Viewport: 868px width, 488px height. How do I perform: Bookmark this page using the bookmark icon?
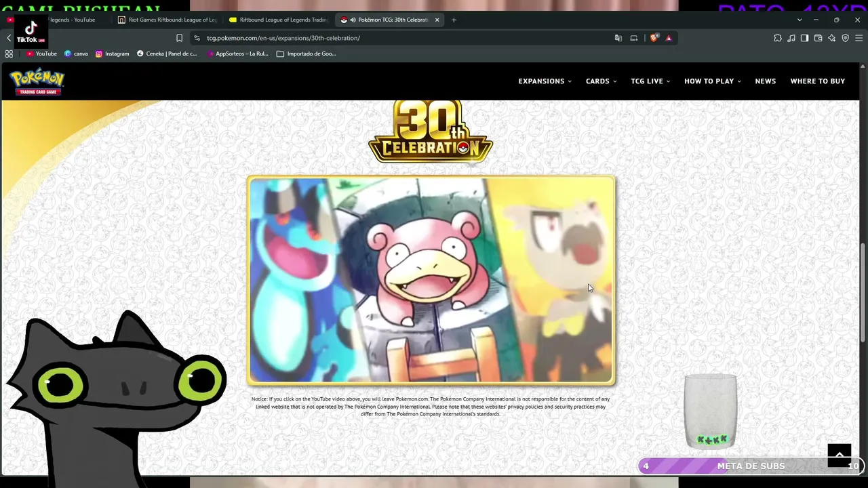179,38
